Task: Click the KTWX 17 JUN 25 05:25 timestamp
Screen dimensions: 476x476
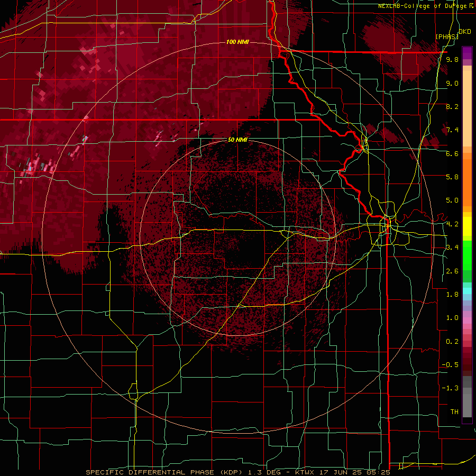Action: [x=342, y=472]
